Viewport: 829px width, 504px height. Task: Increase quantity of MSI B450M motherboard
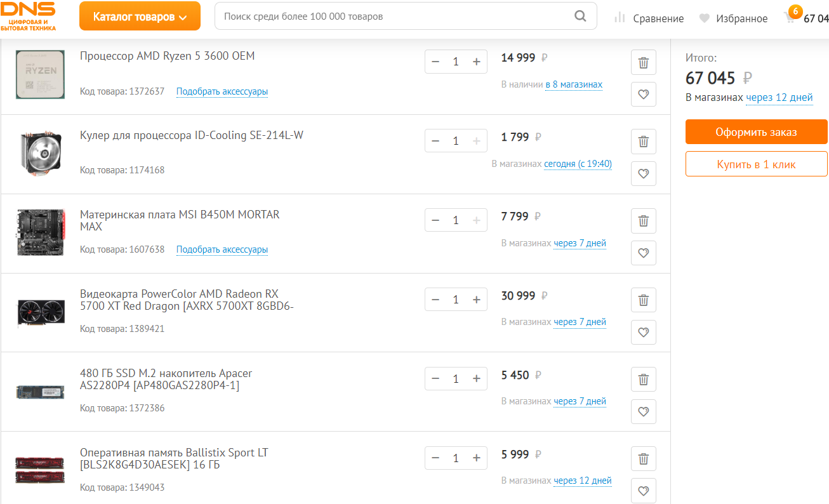477,220
